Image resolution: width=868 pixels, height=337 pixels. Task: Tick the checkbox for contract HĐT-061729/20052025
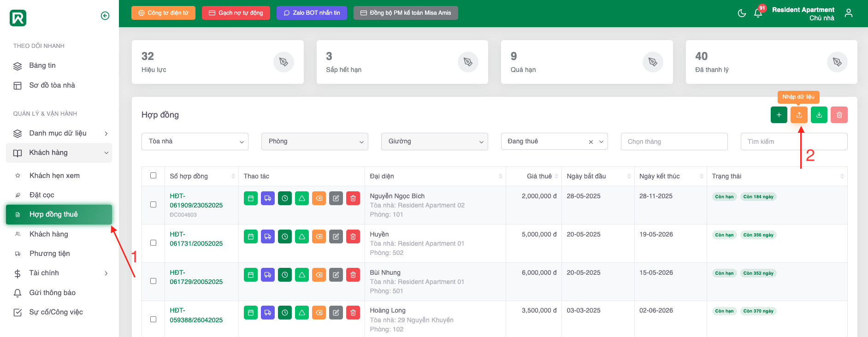click(153, 281)
